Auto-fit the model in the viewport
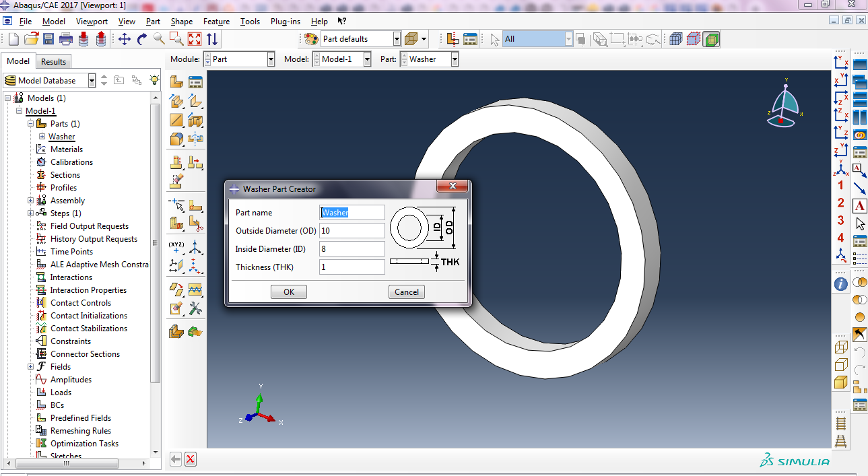The width and height of the screenshot is (868, 476). click(x=194, y=38)
